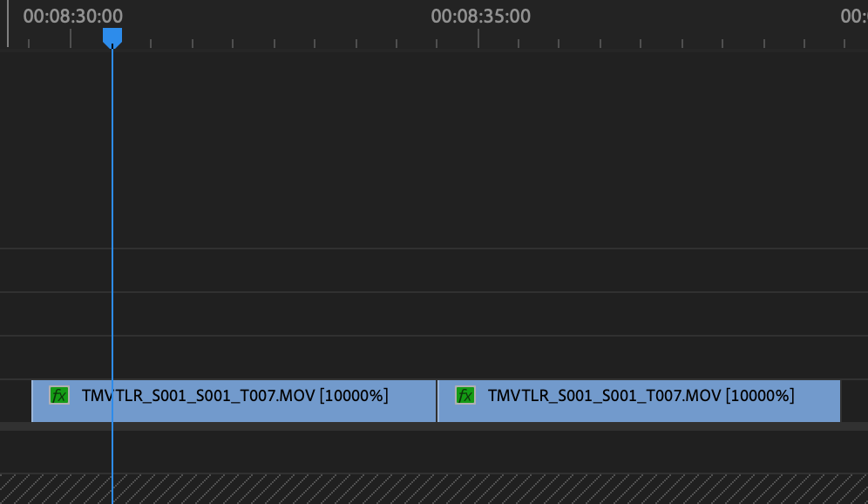Click the in-point edge of the first clip
Image resolution: width=868 pixels, height=504 pixels.
pos(32,401)
